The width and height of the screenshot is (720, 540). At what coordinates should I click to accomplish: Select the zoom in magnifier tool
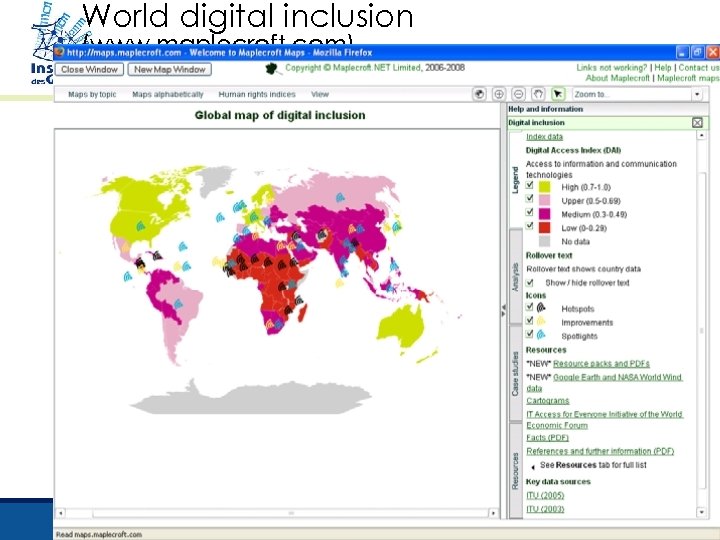coord(499,94)
